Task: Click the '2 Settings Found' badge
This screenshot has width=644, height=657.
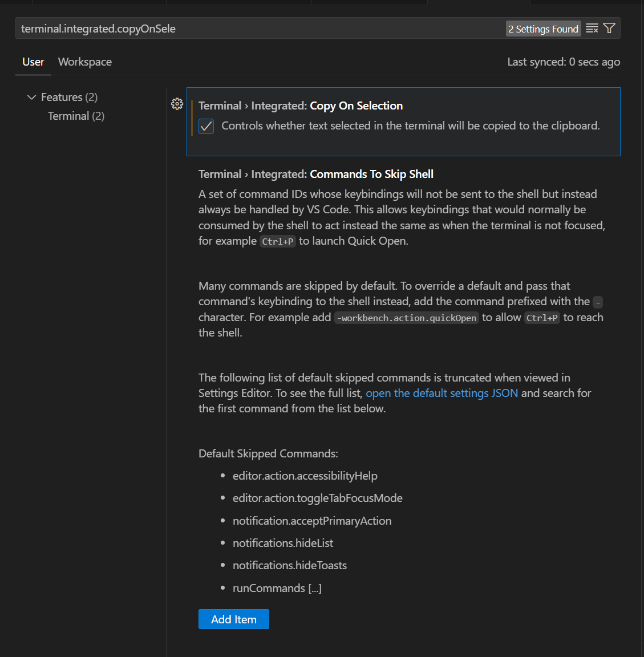Action: 543,29
